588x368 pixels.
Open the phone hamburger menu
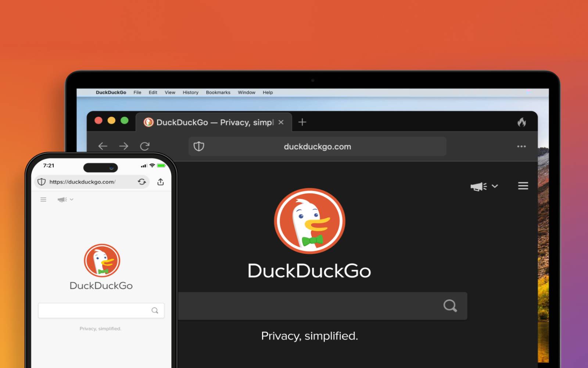[43, 199]
